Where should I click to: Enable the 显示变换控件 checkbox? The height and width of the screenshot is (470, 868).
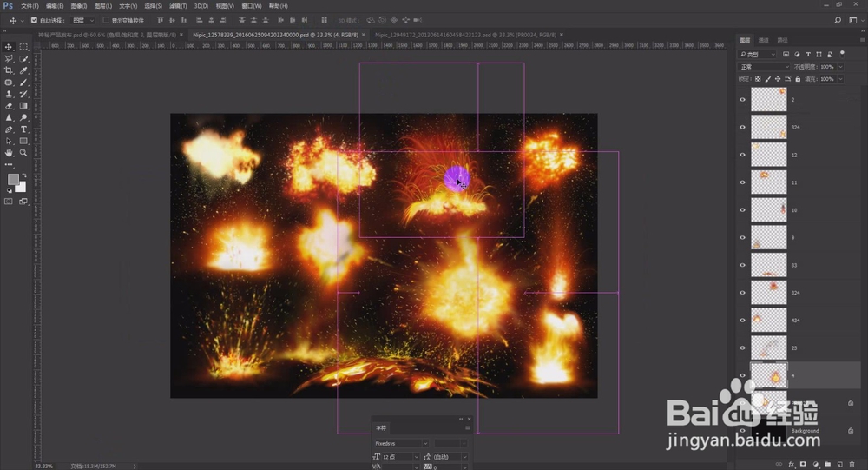(x=106, y=20)
